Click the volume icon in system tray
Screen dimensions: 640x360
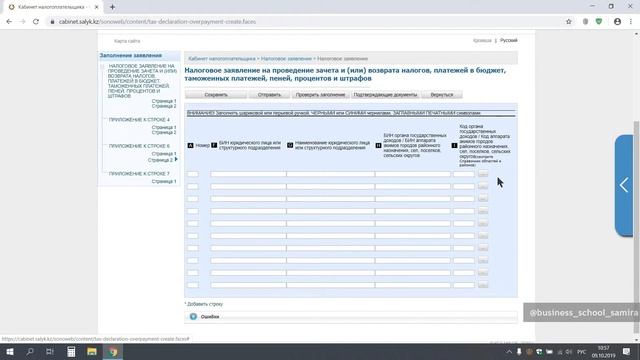tap(569, 352)
